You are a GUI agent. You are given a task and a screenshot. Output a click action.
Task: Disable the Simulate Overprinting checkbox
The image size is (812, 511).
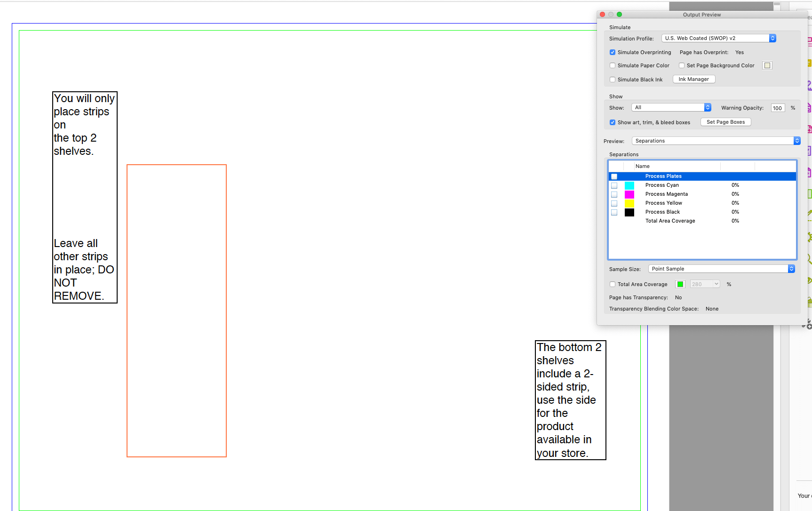(613, 52)
